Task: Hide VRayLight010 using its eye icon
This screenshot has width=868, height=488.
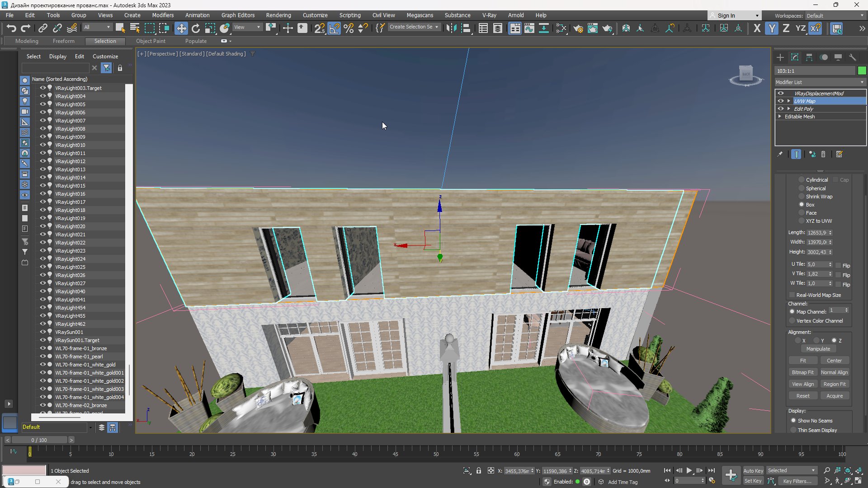Action: coord(42,145)
